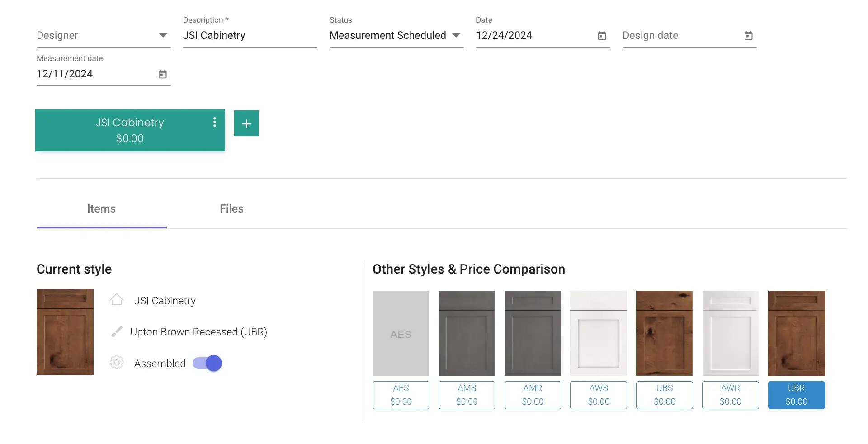This screenshot has height=444, width=868.
Task: Click the current style door image
Action: click(x=65, y=332)
